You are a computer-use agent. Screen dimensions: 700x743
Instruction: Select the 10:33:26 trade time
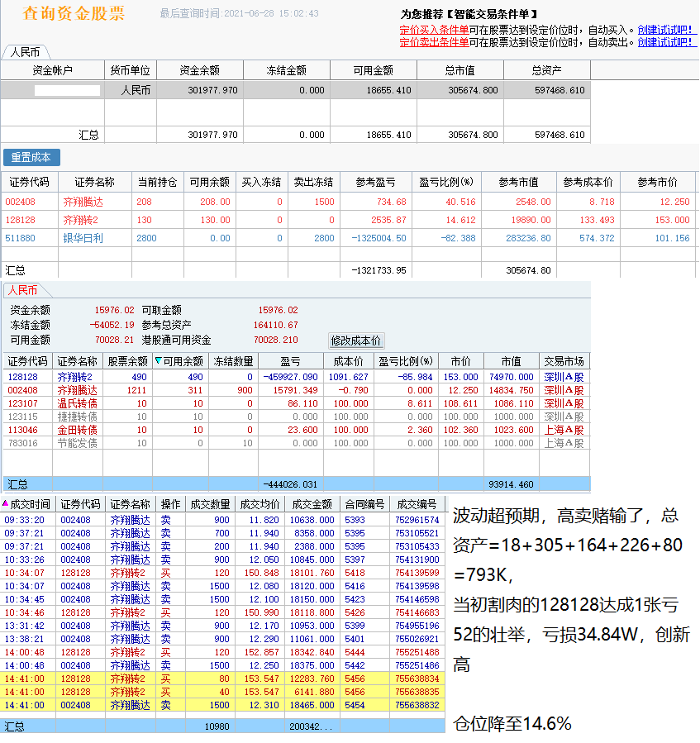pos(24,560)
